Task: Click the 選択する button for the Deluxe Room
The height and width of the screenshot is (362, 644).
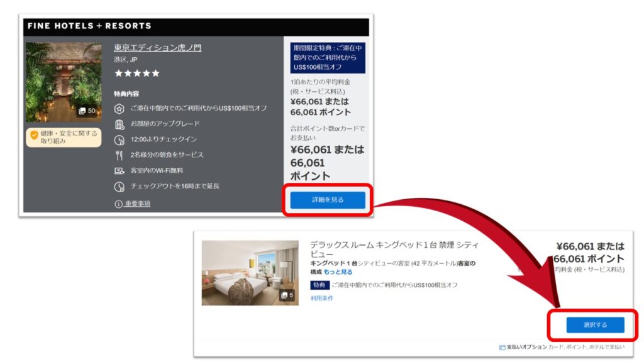Action: point(595,325)
